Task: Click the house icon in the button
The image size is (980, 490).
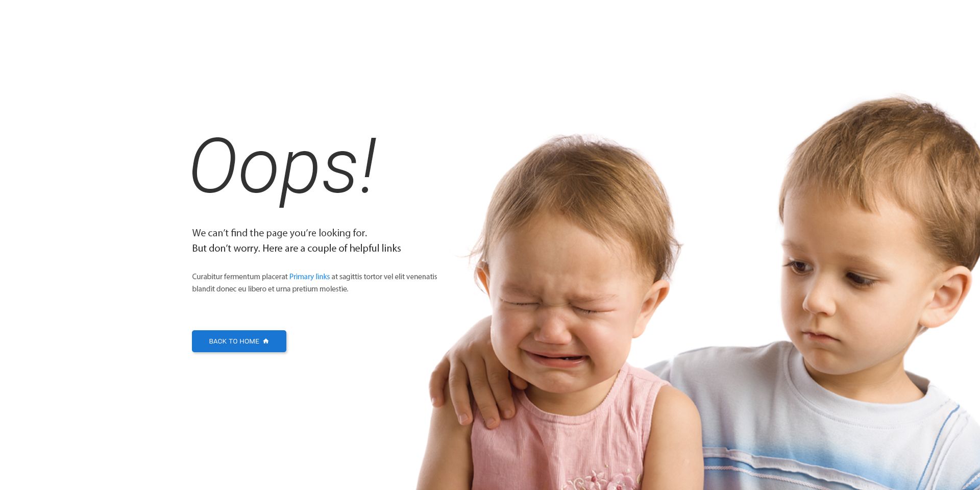Action: (265, 341)
